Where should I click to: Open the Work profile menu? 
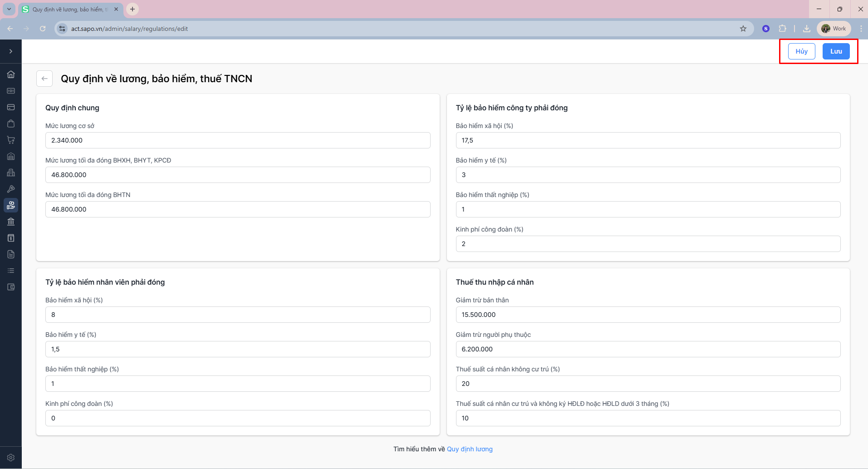(x=834, y=29)
